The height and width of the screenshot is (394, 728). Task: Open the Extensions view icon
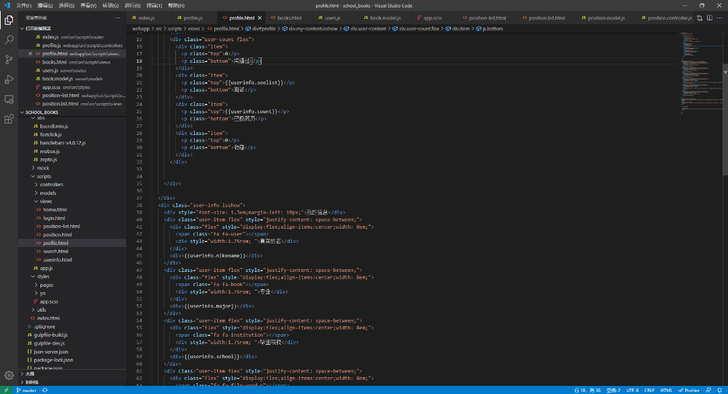coord(9,119)
